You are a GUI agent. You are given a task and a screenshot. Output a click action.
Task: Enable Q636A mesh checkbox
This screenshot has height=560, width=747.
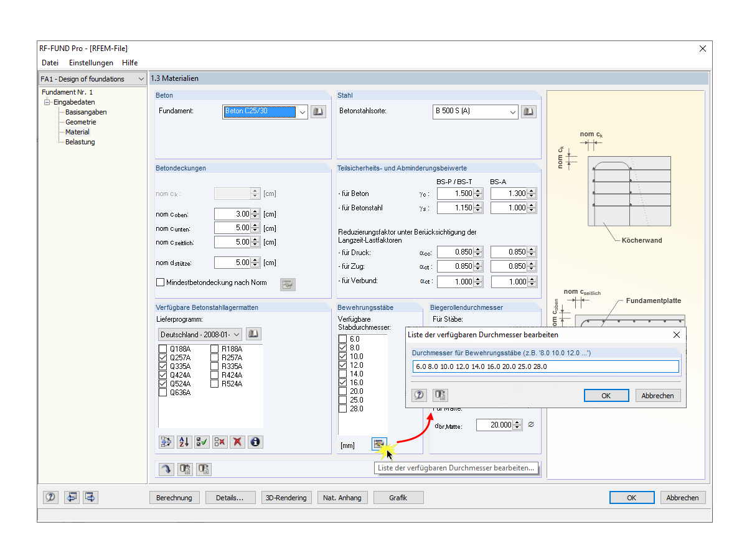coord(163,393)
